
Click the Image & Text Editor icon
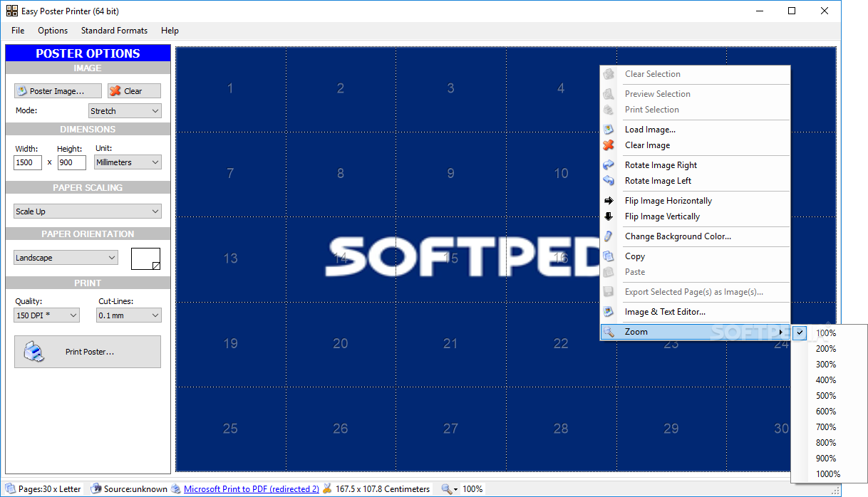tap(608, 312)
